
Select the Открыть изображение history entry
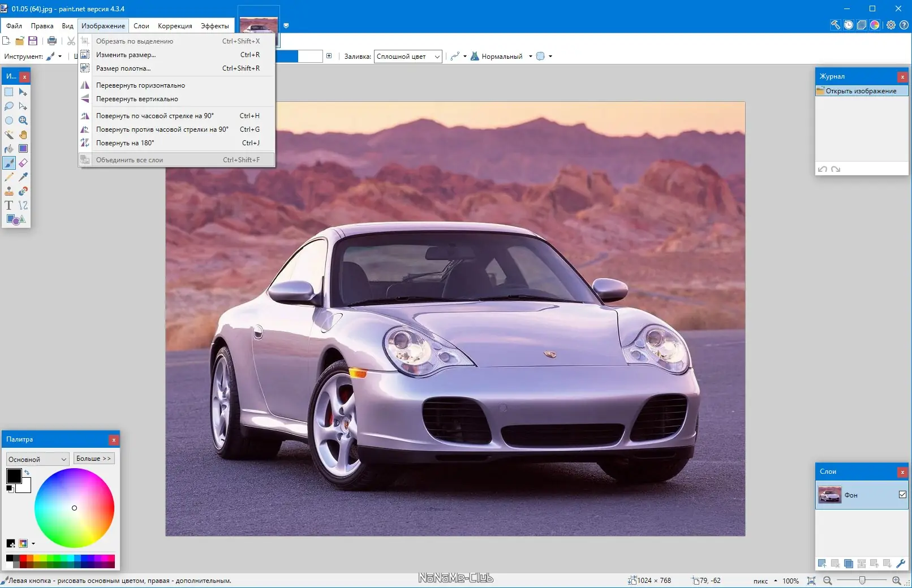coord(862,91)
